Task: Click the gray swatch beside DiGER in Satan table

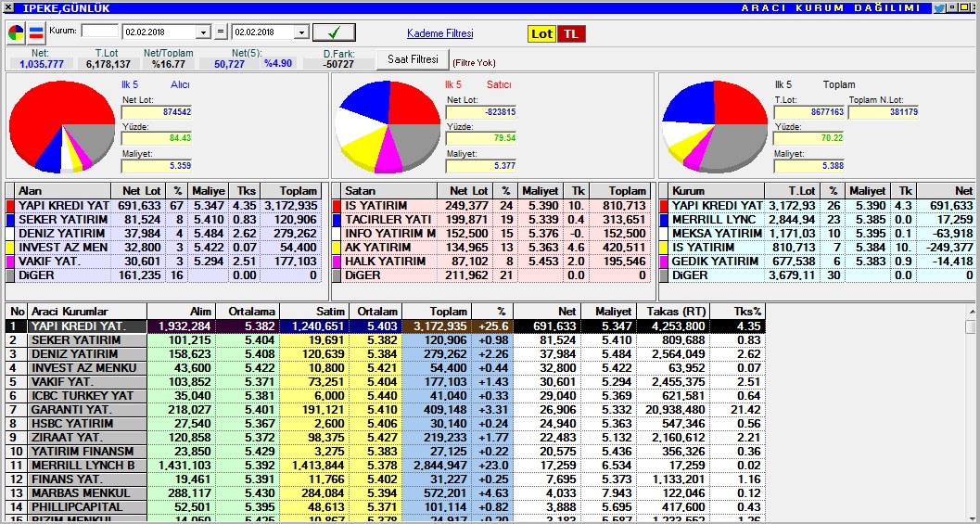Action: point(337,275)
